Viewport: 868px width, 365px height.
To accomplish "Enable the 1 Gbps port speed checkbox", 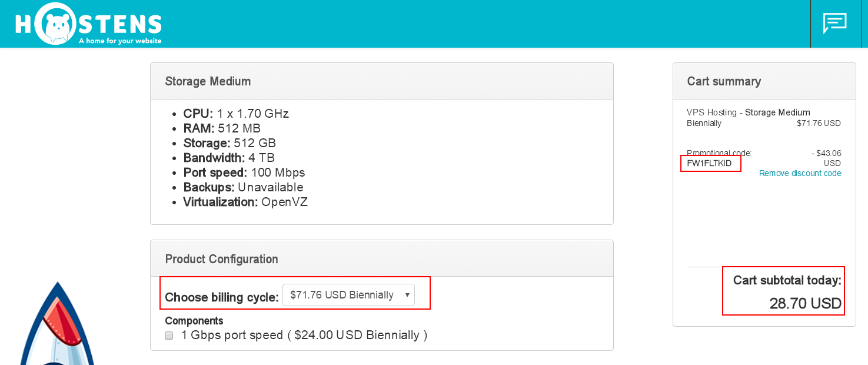I will coord(169,336).
